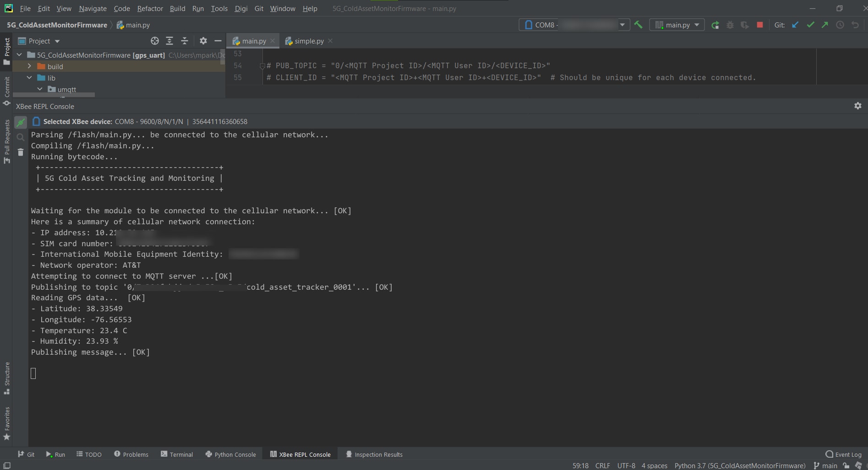Open XBee REPL Console settings gear
The width and height of the screenshot is (868, 470).
pyautogui.click(x=858, y=106)
